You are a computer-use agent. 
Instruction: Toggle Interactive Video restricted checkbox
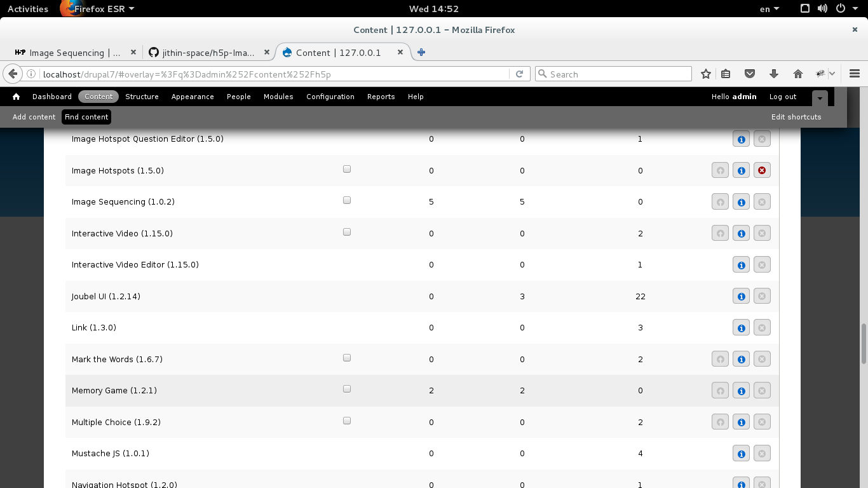[347, 232]
